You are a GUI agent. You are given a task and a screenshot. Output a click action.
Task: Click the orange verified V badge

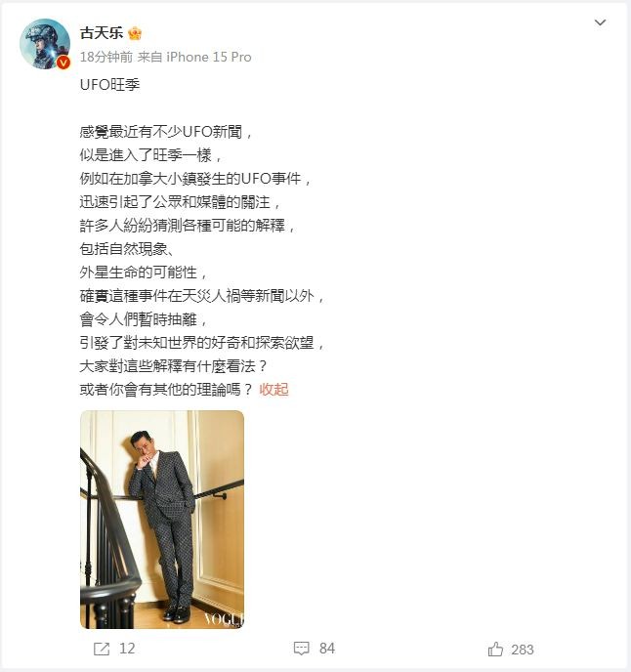coord(63,63)
